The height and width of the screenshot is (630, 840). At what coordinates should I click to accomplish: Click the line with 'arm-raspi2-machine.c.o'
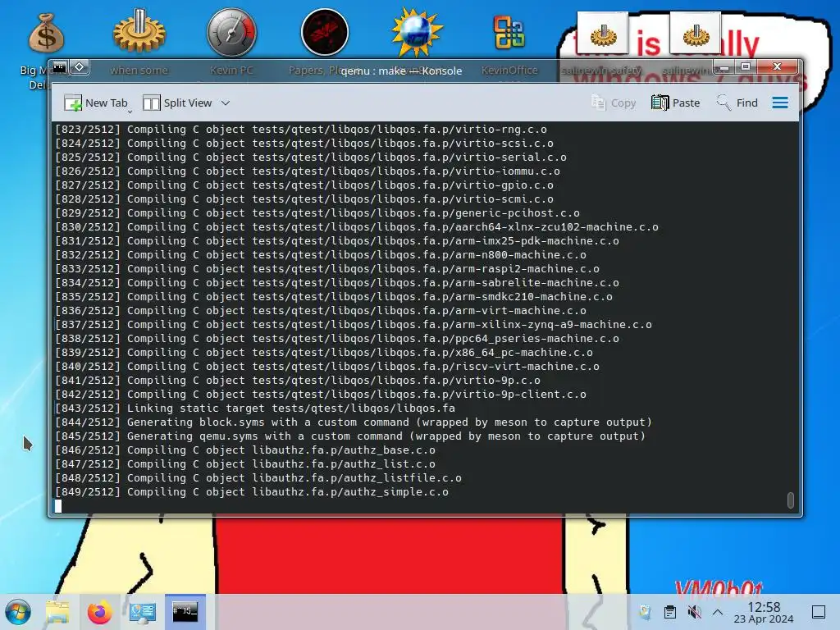coord(327,268)
